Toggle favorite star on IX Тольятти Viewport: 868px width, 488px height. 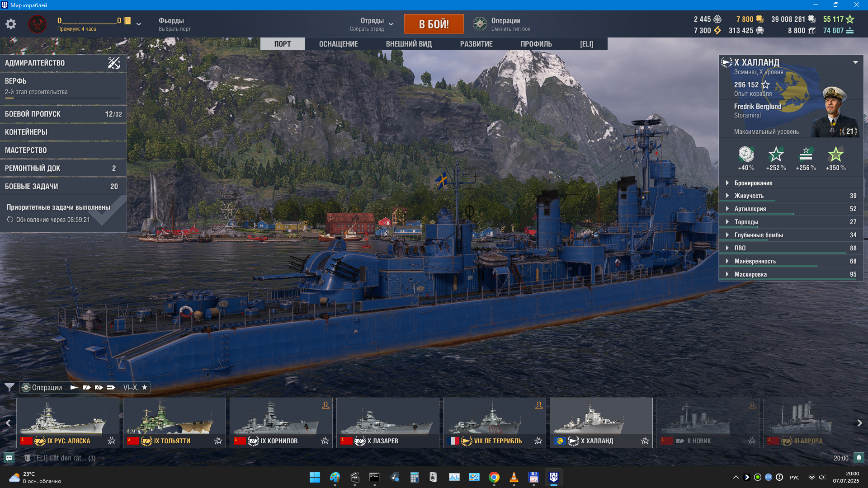coord(218,441)
